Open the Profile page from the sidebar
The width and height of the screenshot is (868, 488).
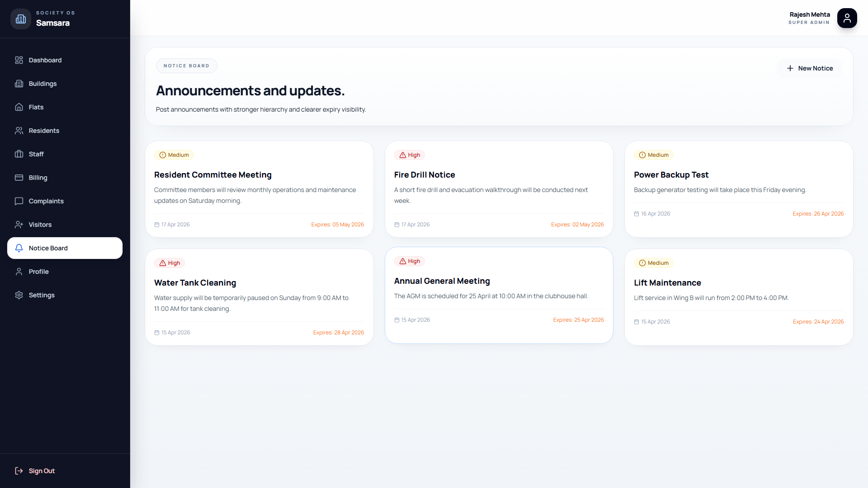pyautogui.click(x=38, y=272)
